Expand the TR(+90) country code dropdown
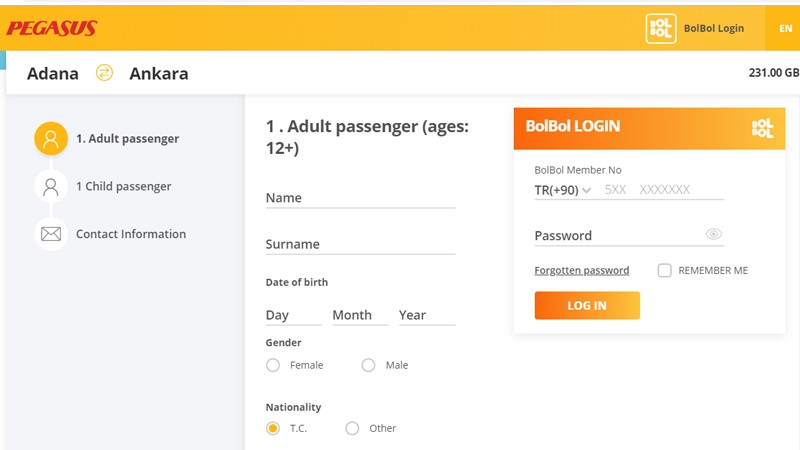Screen dimensions: 800x450 point(563,190)
